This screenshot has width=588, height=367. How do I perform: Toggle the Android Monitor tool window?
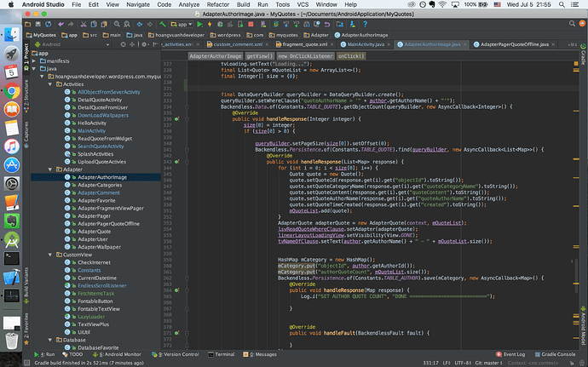click(x=117, y=354)
